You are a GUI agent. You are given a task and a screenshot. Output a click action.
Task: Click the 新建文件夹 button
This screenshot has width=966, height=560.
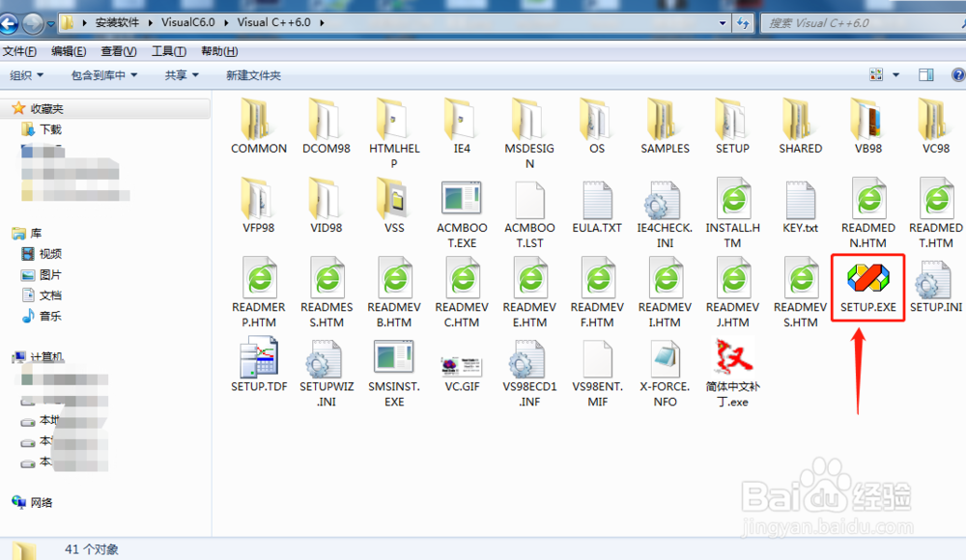tap(253, 75)
